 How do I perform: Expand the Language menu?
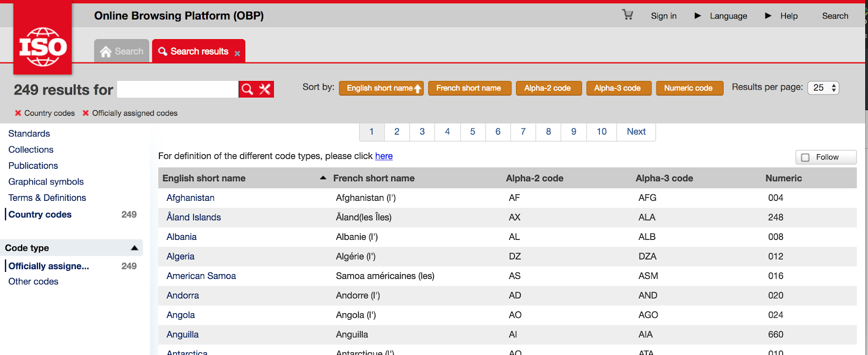[721, 16]
